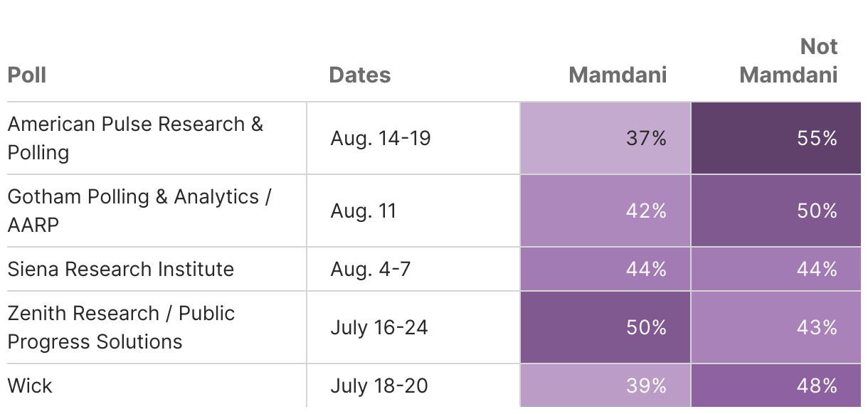This screenshot has width=868, height=414.
Task: Click the 55% Not Mamdani cell
Action: coord(776,138)
